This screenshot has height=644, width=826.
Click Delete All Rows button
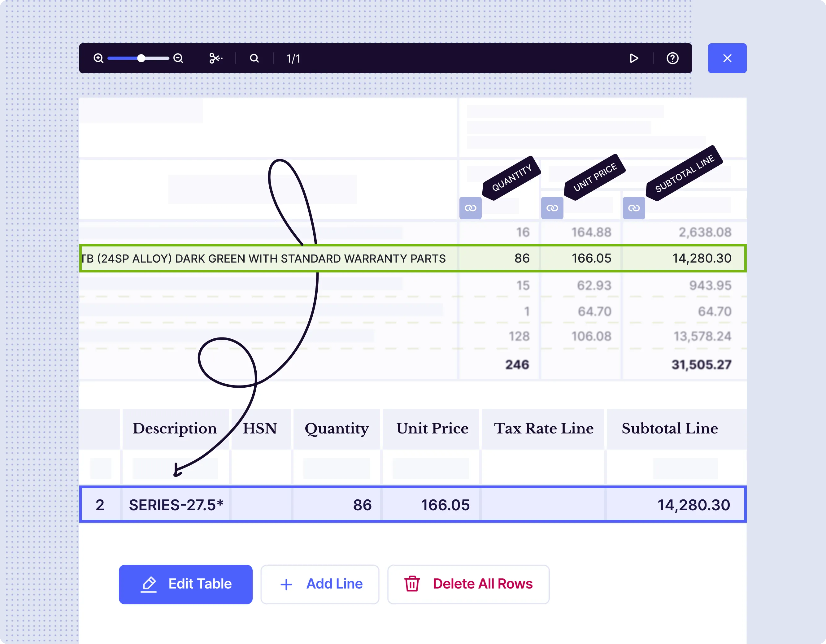(x=468, y=584)
